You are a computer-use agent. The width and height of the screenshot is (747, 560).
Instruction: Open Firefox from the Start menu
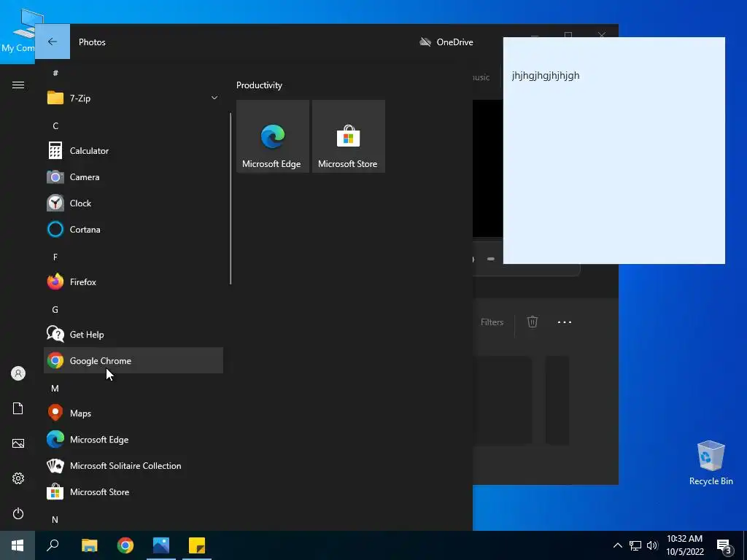pyautogui.click(x=133, y=282)
